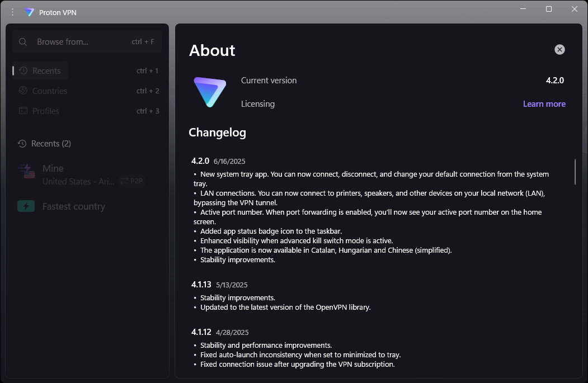The width and height of the screenshot is (588, 383).
Task: Click 'Updated to the latest version of OpenVPN' line
Action: pyautogui.click(x=285, y=308)
